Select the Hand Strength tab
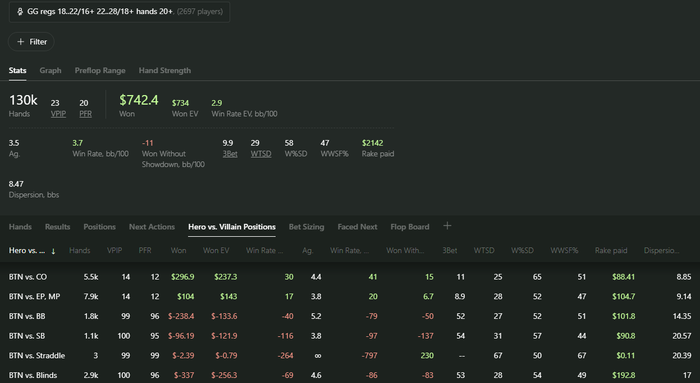Image resolution: width=700 pixels, height=383 pixels. [x=165, y=71]
